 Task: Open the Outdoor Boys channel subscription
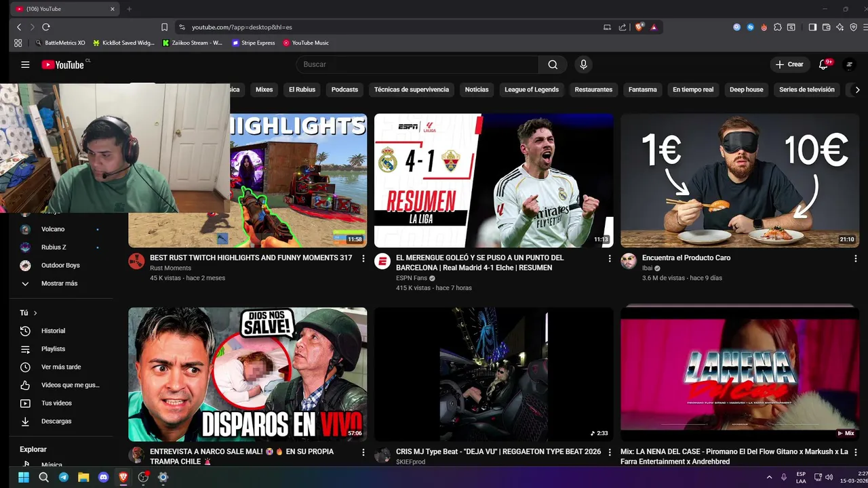pyautogui.click(x=61, y=265)
